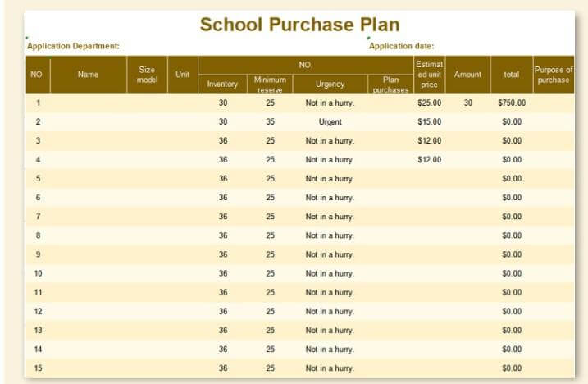Click the Unit column header
This screenshot has height=384, width=588.
(x=182, y=74)
